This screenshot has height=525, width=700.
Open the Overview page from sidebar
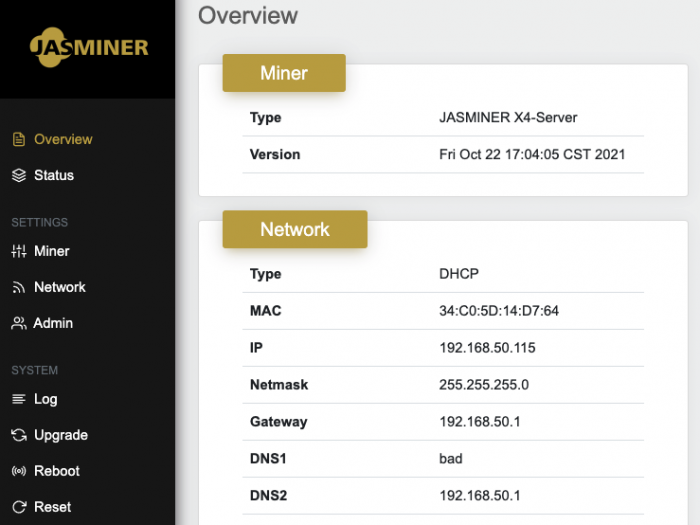63,139
